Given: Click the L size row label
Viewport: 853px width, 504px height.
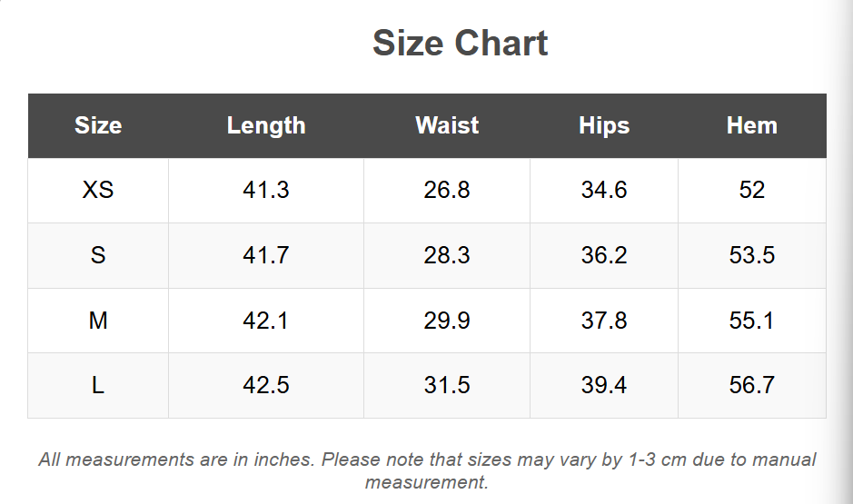Looking at the screenshot, I should (98, 385).
